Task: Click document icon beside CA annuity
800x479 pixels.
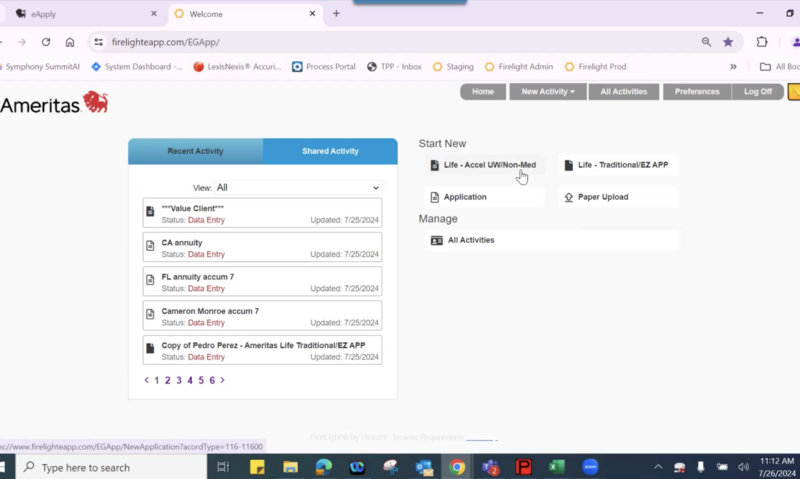Action: 150,245
